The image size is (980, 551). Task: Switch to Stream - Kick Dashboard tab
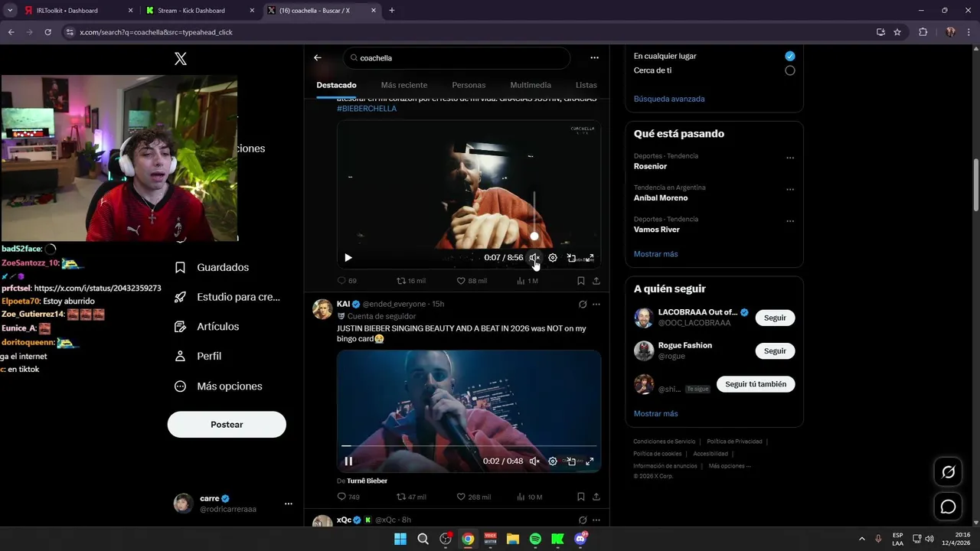pyautogui.click(x=200, y=11)
